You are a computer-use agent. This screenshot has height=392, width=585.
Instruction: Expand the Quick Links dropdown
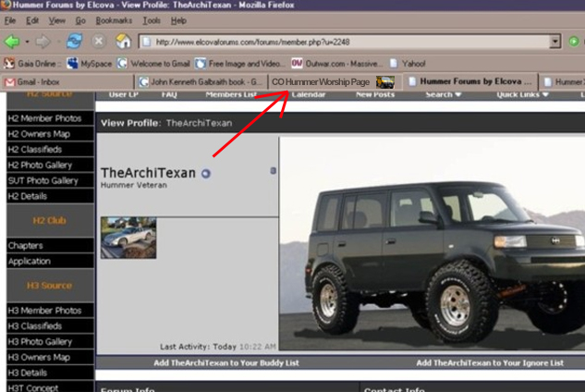[522, 95]
